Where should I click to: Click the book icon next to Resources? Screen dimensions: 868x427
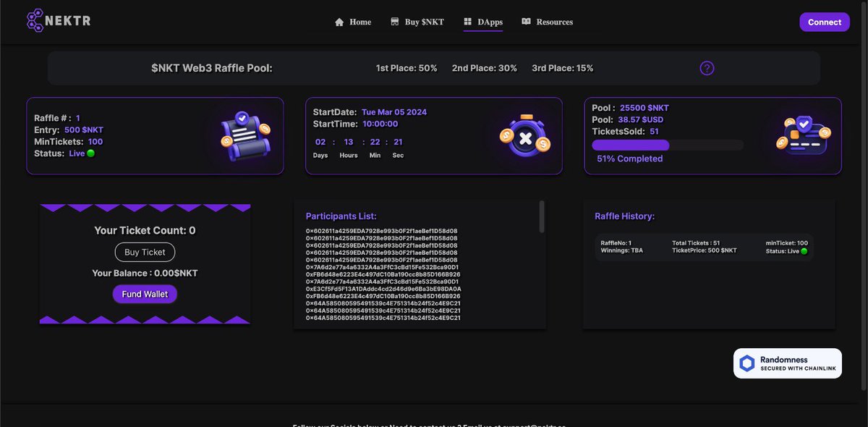(527, 22)
